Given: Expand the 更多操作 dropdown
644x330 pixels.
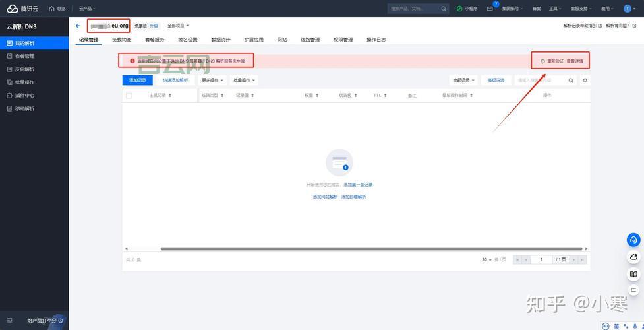Looking at the screenshot, I should (x=212, y=80).
